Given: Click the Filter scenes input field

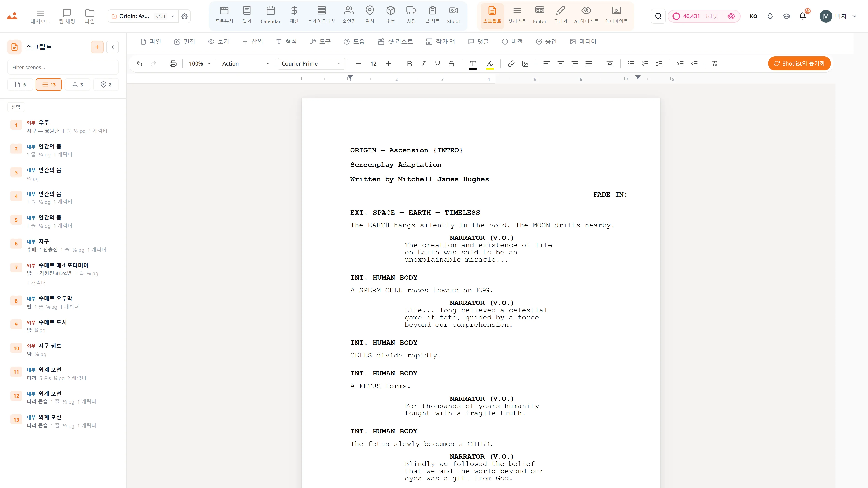Looking at the screenshot, I should pyautogui.click(x=63, y=67).
